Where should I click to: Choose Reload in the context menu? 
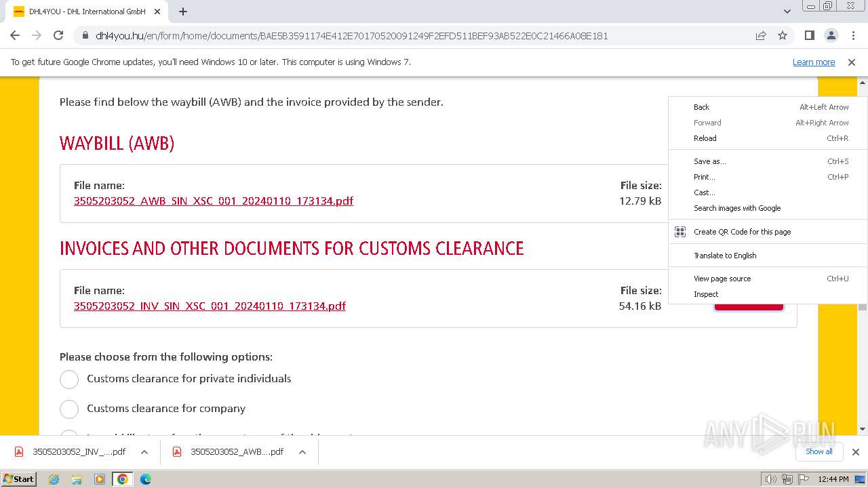(768, 138)
